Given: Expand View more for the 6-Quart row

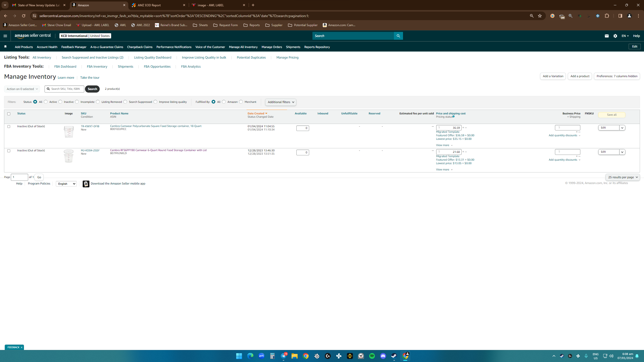Looking at the screenshot, I should [x=444, y=169].
